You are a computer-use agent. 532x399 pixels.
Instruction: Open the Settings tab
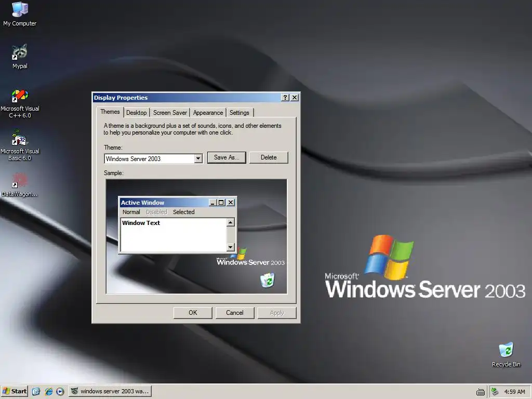(x=239, y=113)
